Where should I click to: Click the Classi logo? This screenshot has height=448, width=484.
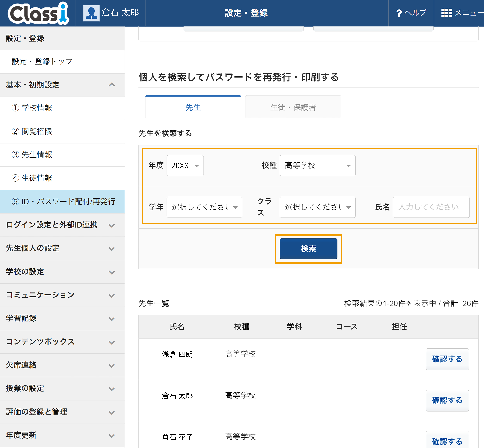[x=38, y=13]
